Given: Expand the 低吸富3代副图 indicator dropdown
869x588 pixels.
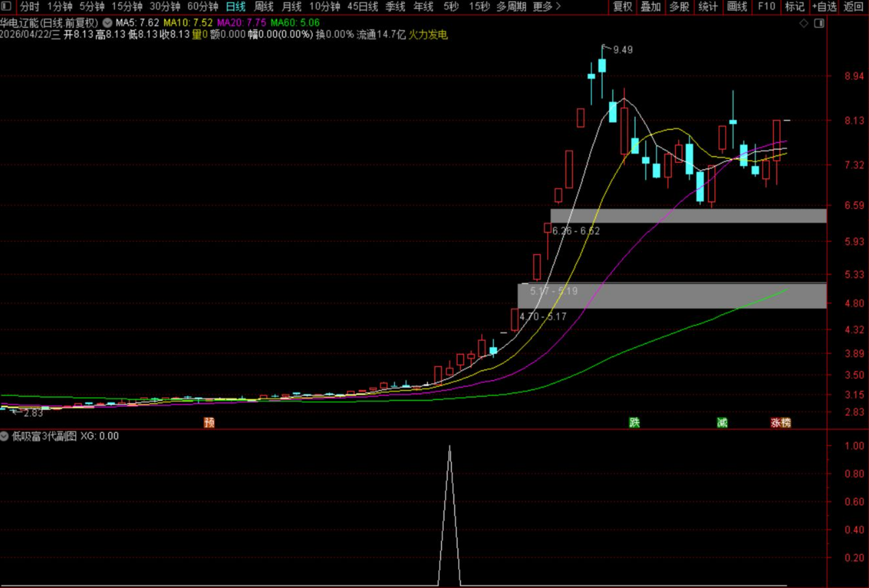Looking at the screenshot, I should [x=4, y=436].
